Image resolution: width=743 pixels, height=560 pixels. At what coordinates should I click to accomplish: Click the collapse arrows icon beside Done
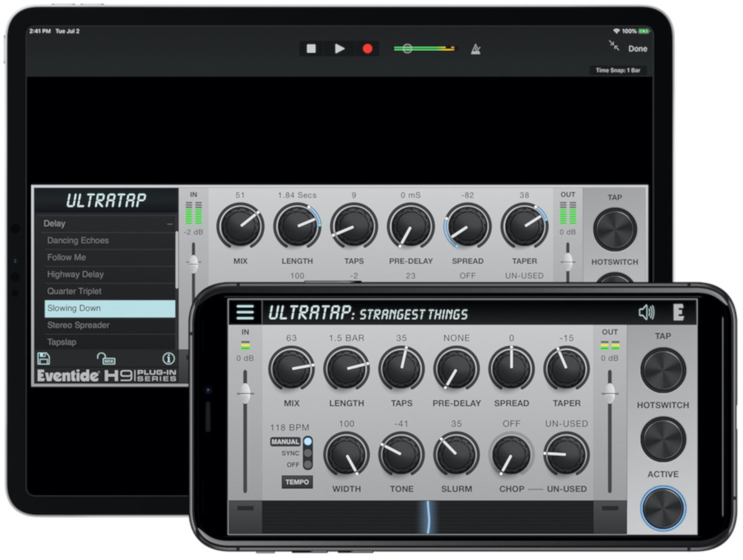tap(614, 46)
